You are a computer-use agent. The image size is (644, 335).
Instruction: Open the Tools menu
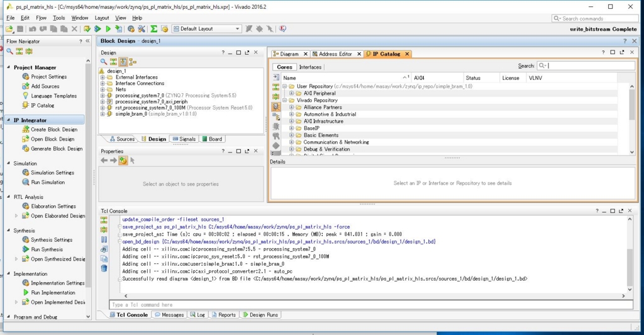(x=58, y=18)
